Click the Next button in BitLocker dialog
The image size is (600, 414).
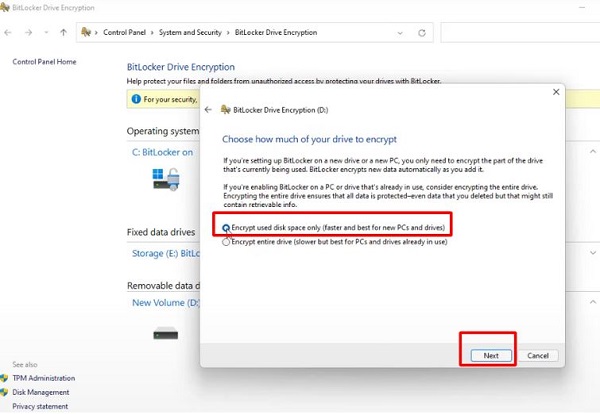491,355
